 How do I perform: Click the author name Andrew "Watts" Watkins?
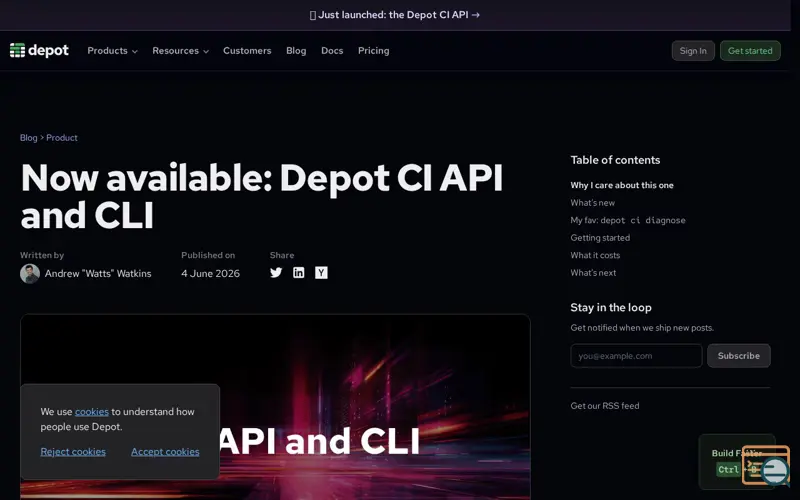point(98,273)
